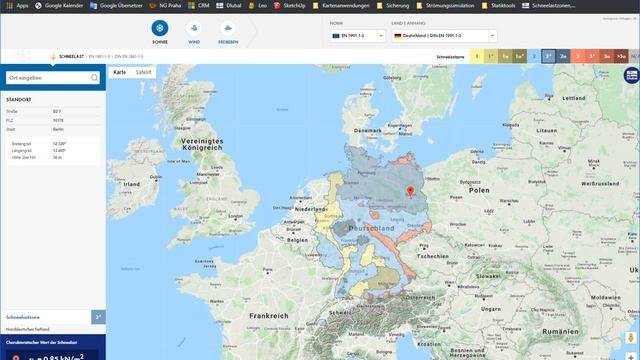Select snow zone 1* swatch
Screen dimensions: 640x360
coord(491,56)
